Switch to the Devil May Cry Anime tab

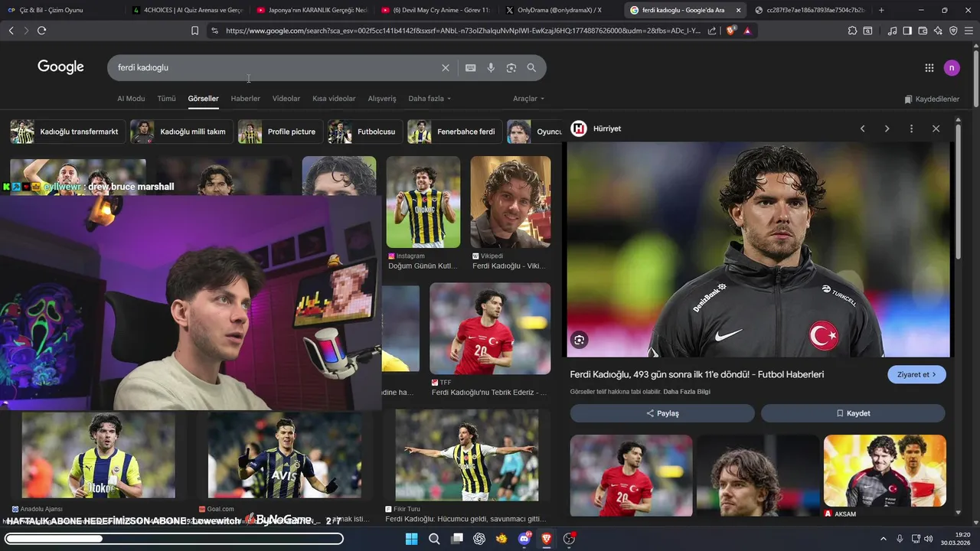coord(436,10)
